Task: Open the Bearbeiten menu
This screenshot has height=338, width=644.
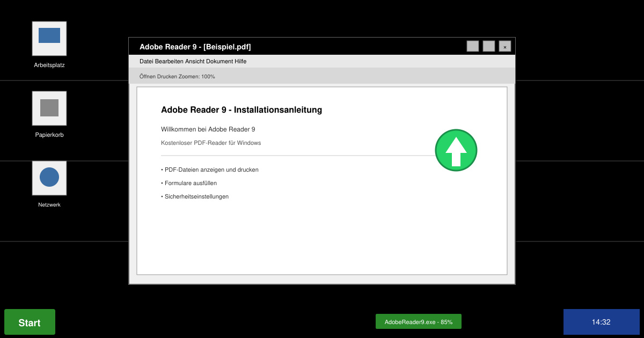Action: pos(170,61)
